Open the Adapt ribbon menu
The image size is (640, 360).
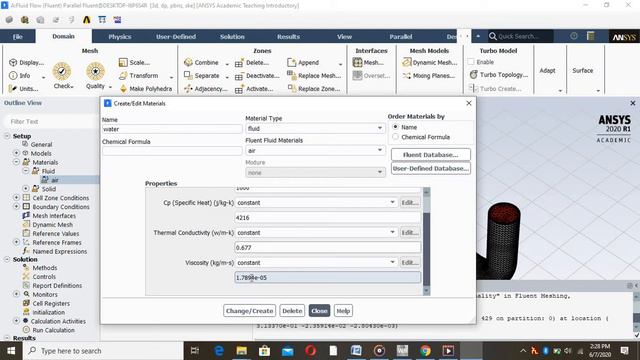(547, 71)
